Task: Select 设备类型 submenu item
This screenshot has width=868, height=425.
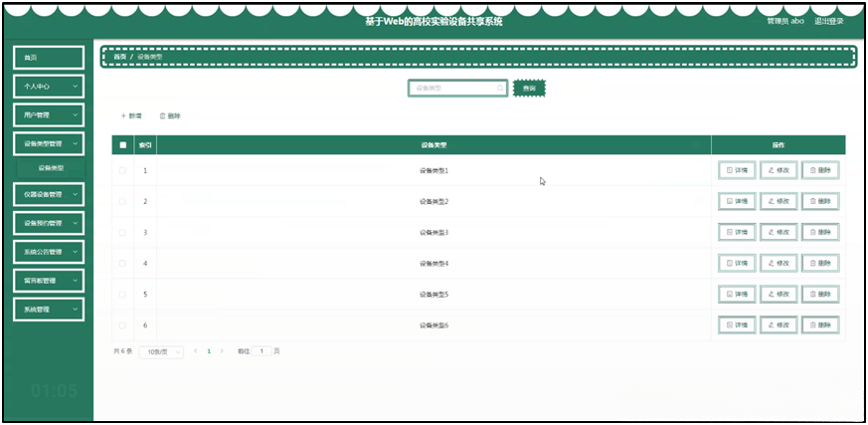Action: tap(51, 168)
